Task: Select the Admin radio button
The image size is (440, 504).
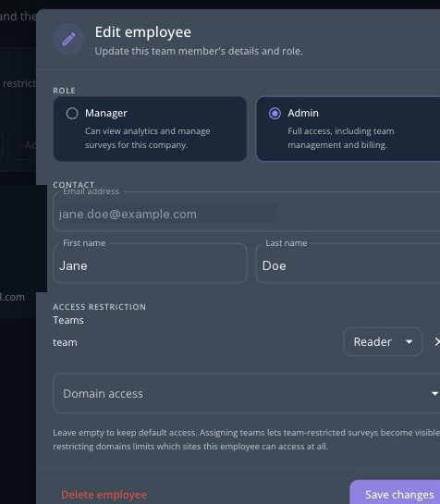Action: pyautogui.click(x=275, y=113)
